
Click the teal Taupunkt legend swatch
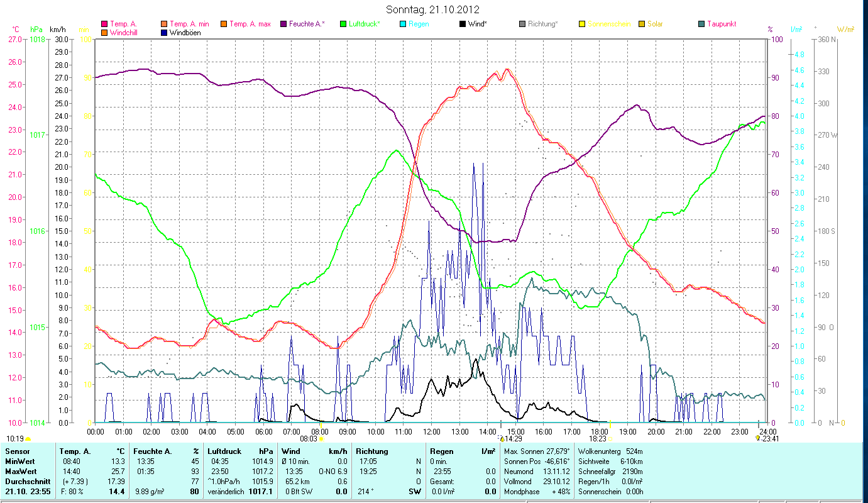point(701,24)
